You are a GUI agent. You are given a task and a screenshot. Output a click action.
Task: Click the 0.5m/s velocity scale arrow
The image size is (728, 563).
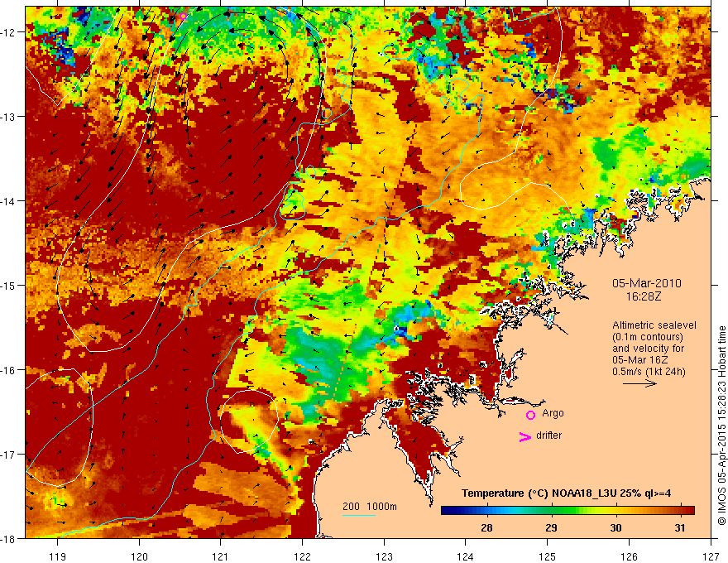(639, 383)
